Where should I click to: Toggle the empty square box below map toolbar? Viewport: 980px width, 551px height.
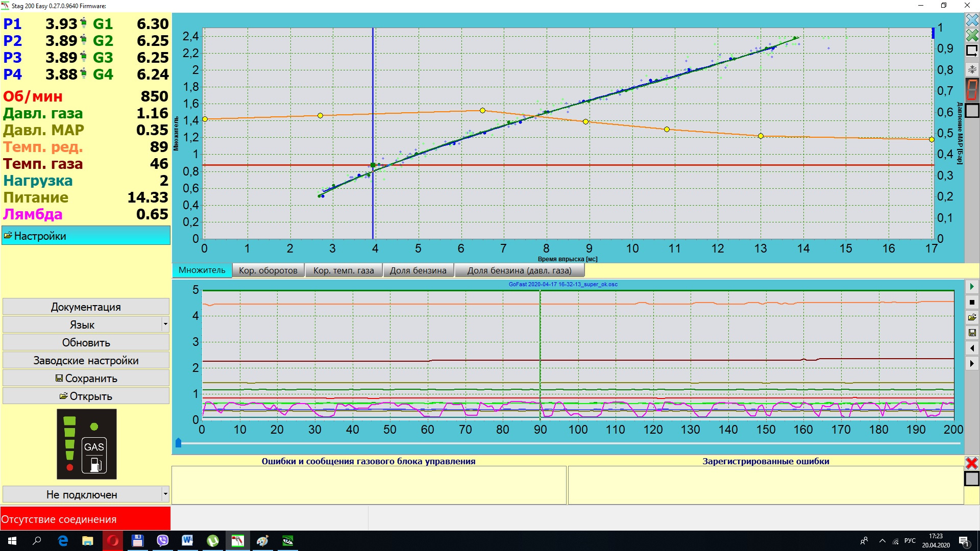(x=972, y=111)
